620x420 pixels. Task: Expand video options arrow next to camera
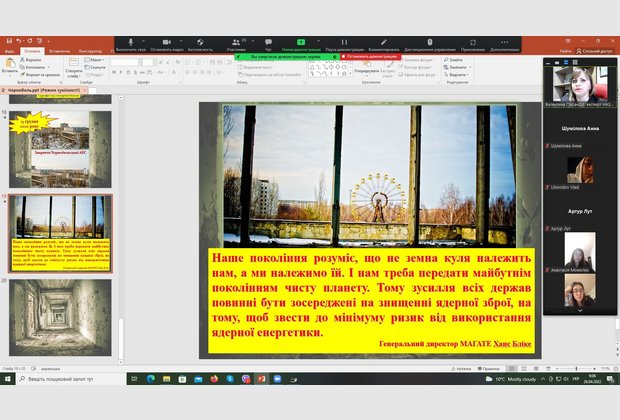(181, 41)
